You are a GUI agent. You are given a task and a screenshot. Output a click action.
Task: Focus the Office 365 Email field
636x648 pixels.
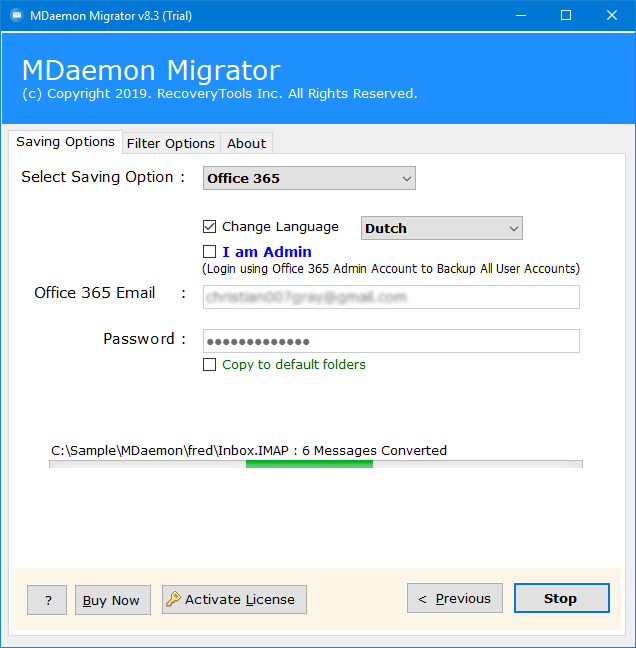[x=391, y=297]
